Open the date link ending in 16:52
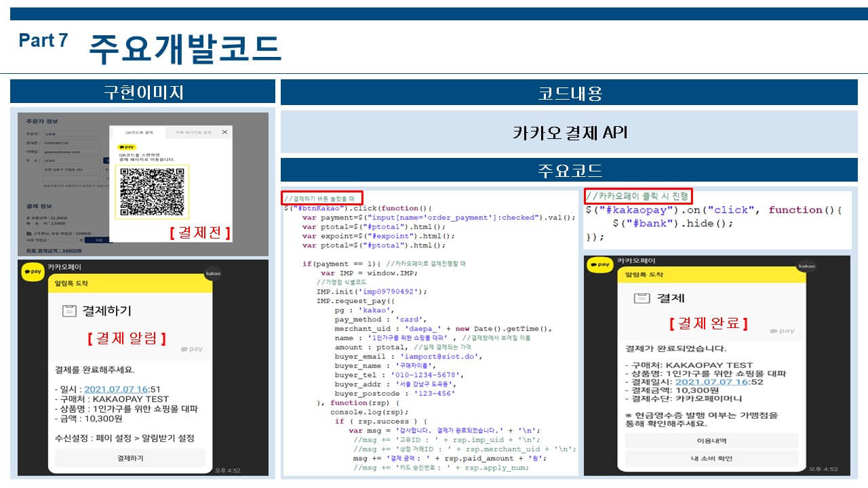Viewport: 868px width, 488px height. (x=711, y=381)
